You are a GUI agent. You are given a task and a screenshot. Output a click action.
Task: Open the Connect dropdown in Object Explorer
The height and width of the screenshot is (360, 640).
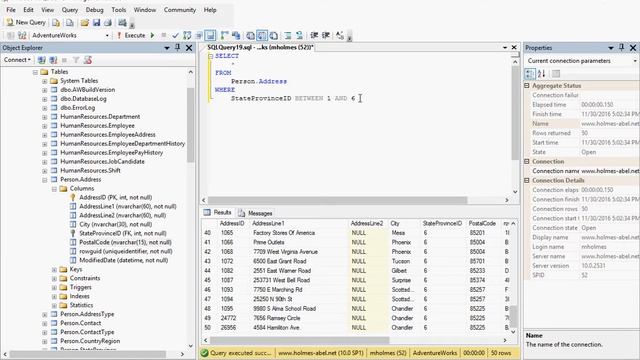[17, 60]
